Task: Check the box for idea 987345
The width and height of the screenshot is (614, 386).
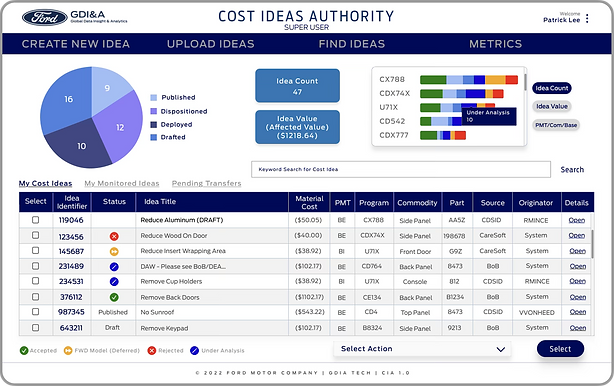Action: coord(36,312)
